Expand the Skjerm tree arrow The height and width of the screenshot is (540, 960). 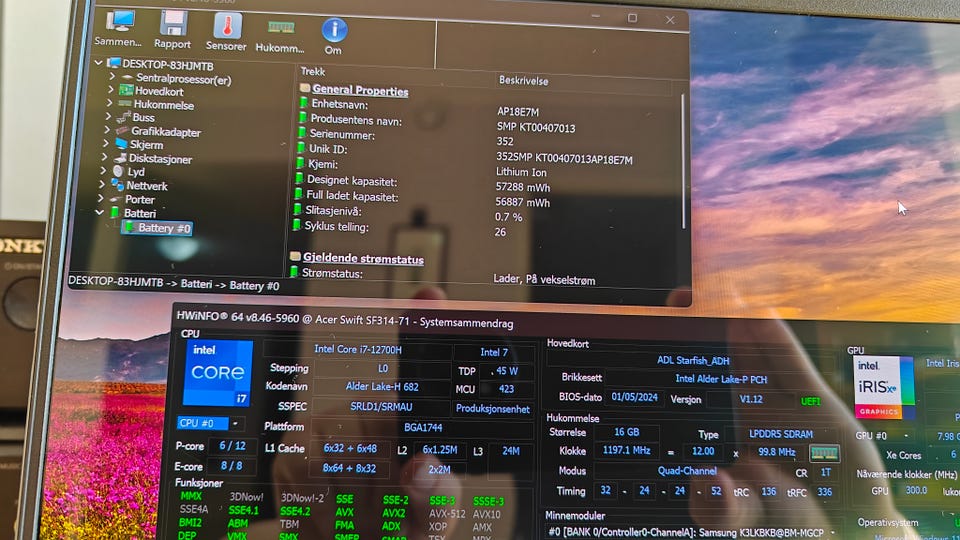point(106,143)
